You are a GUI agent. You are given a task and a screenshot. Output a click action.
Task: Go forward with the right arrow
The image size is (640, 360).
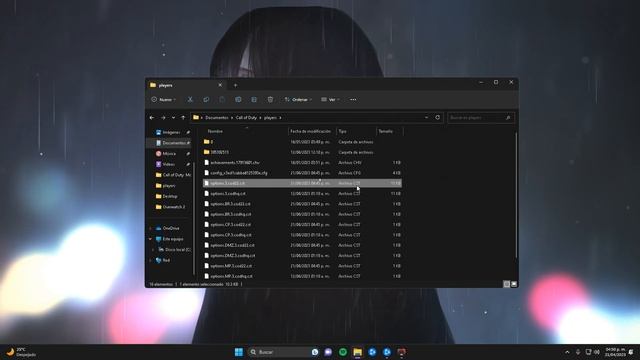163,118
